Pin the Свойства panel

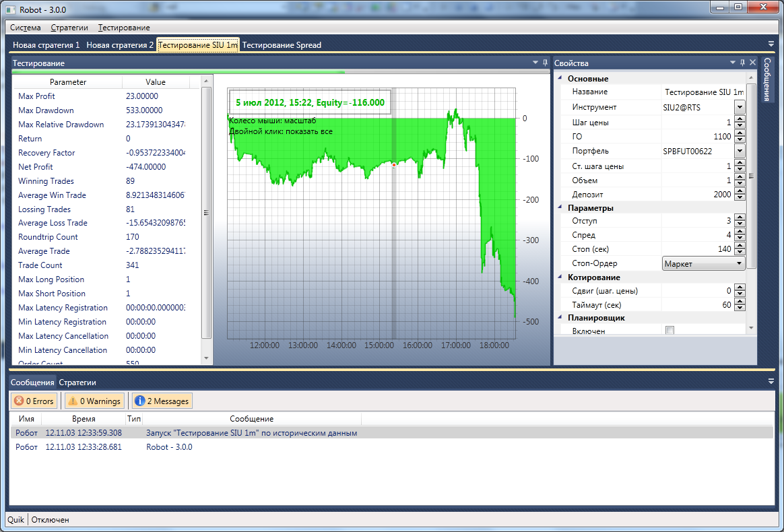click(742, 63)
